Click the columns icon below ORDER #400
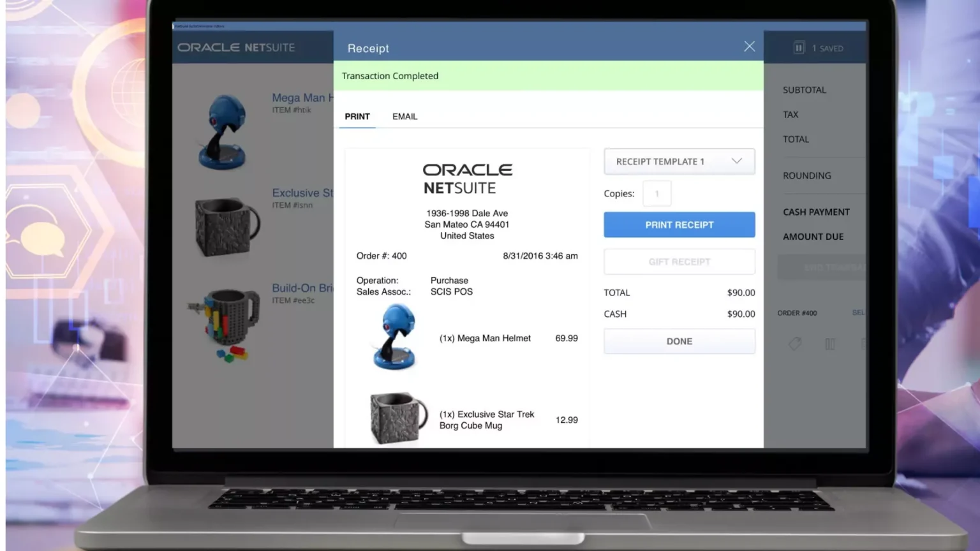This screenshot has height=551, width=980. click(830, 344)
